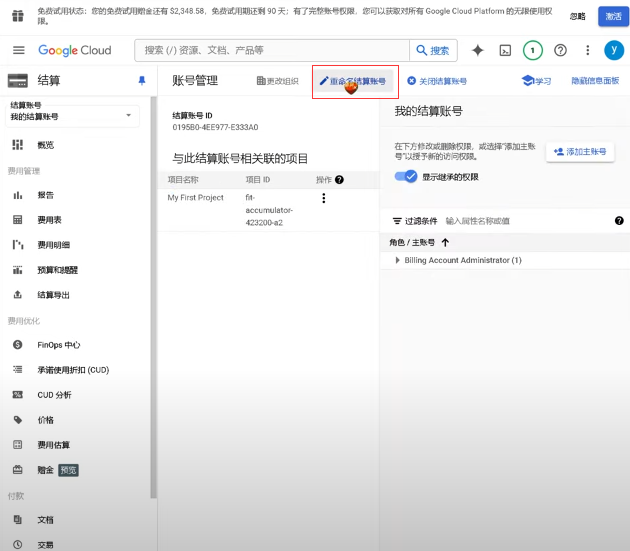
Task: Click the 过滤条件 filter input field
Action: click(526, 221)
